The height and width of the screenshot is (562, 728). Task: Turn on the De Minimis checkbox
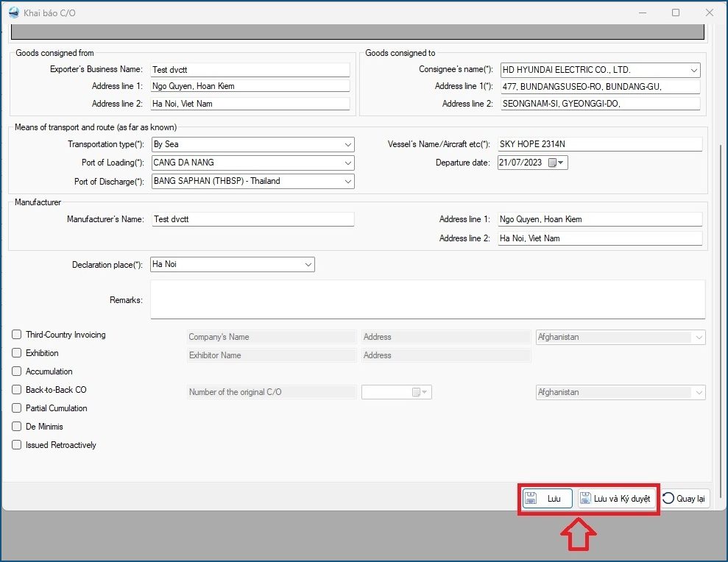[x=17, y=427]
